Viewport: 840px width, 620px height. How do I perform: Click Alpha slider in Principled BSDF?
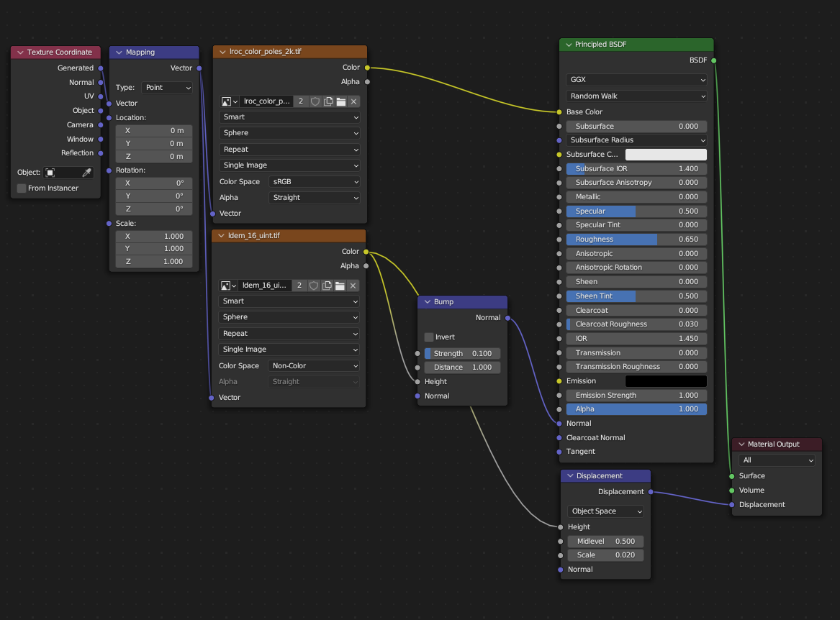(x=636, y=409)
